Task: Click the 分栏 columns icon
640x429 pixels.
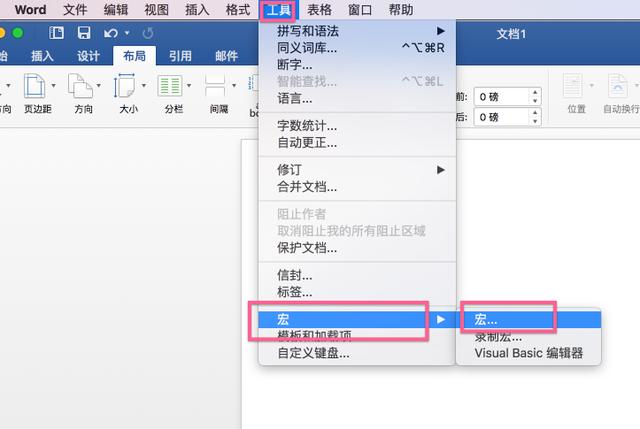Action: [170, 86]
